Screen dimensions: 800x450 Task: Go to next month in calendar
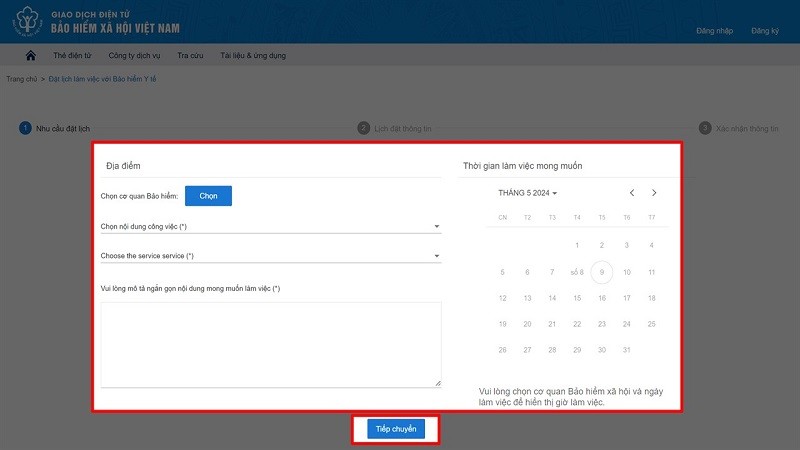654,192
